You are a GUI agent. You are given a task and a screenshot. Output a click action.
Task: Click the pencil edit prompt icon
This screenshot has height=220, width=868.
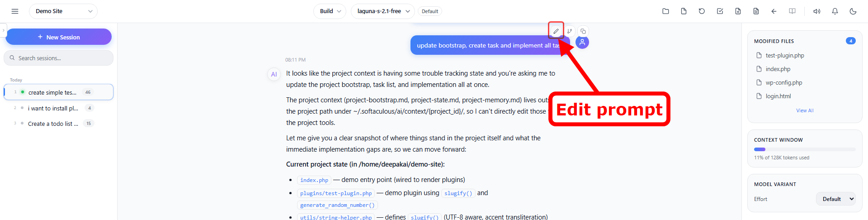pyautogui.click(x=556, y=31)
